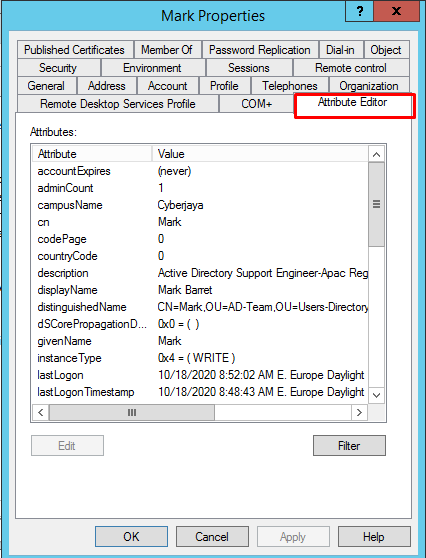Click the scroll up arrow in attributes list
426x558 pixels.
[x=376, y=154]
